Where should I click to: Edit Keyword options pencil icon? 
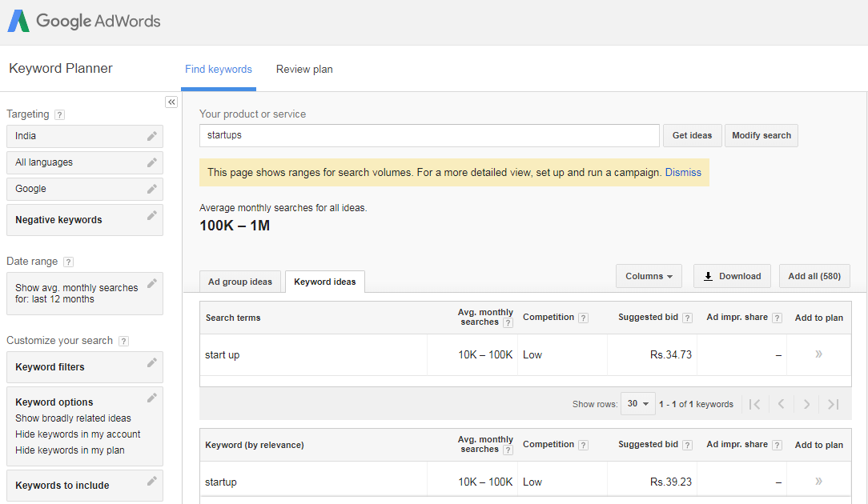[x=151, y=398]
